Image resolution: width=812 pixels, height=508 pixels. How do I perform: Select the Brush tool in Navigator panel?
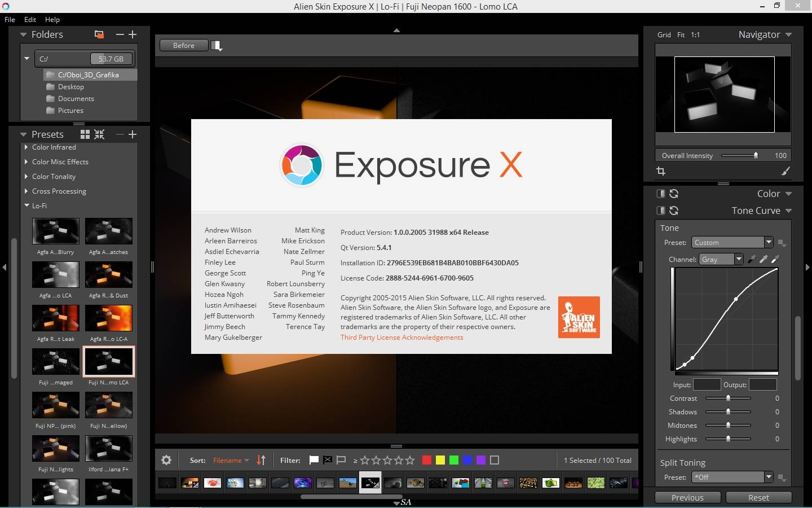785,171
